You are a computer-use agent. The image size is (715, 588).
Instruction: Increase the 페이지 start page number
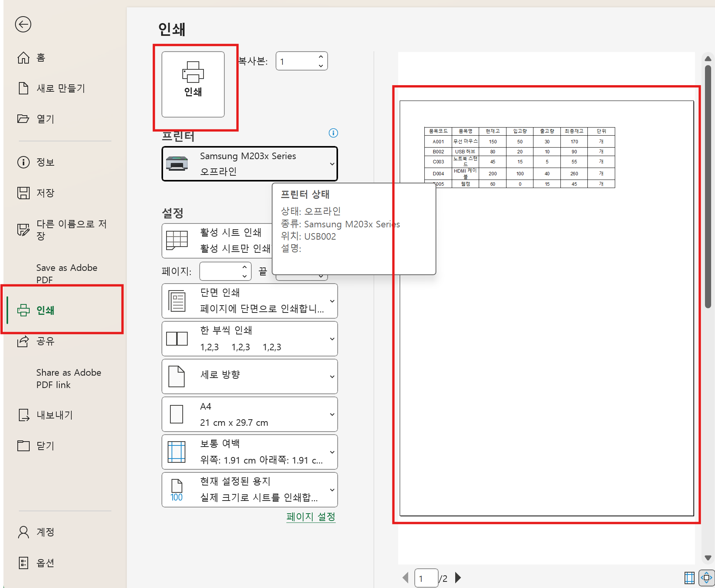click(244, 267)
